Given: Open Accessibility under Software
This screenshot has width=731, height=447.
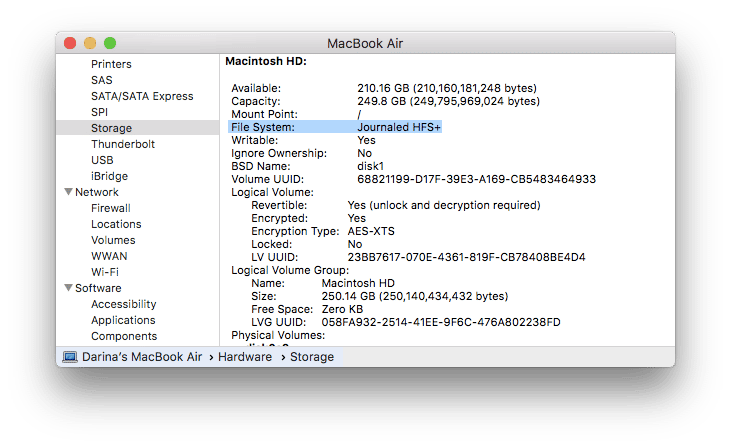Looking at the screenshot, I should tap(124, 304).
